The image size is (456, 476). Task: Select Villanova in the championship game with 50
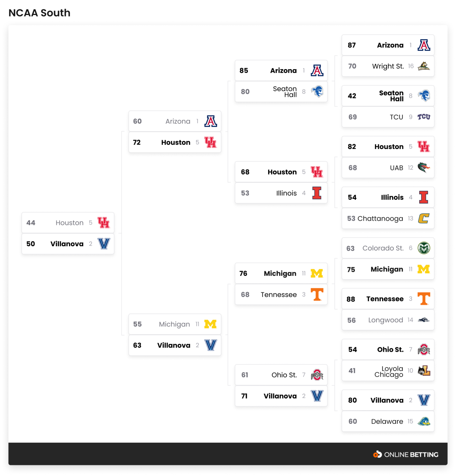coord(67,244)
